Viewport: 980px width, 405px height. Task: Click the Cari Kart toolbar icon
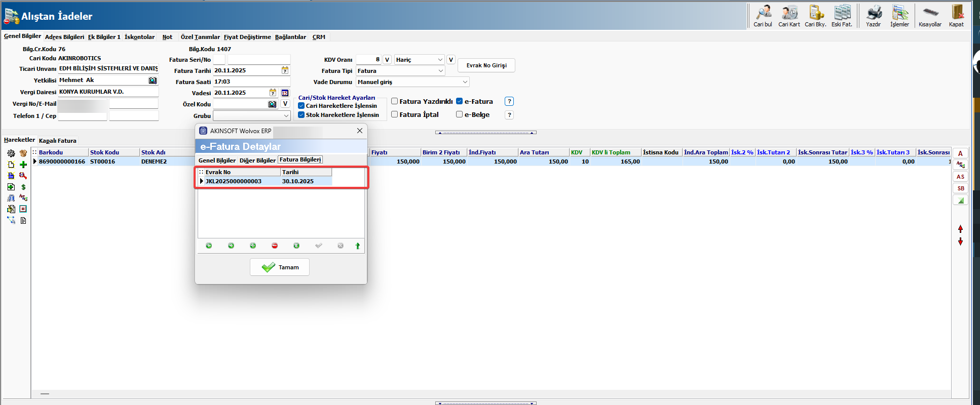click(x=789, y=16)
